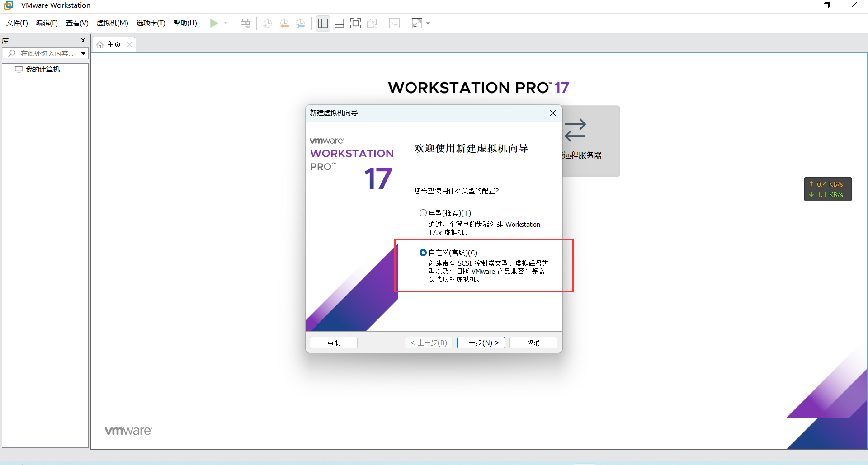Click the take snapshot clock icon
The height and width of the screenshot is (465, 868).
[268, 23]
